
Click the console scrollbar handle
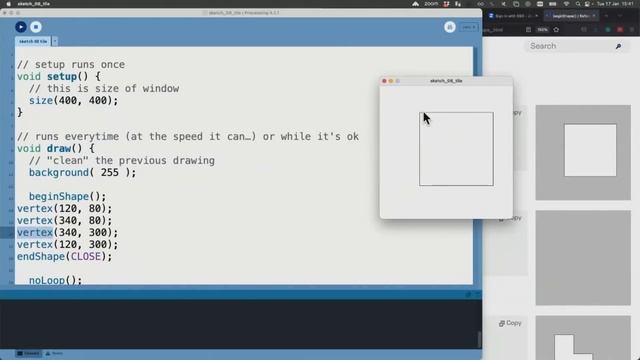coord(479,339)
